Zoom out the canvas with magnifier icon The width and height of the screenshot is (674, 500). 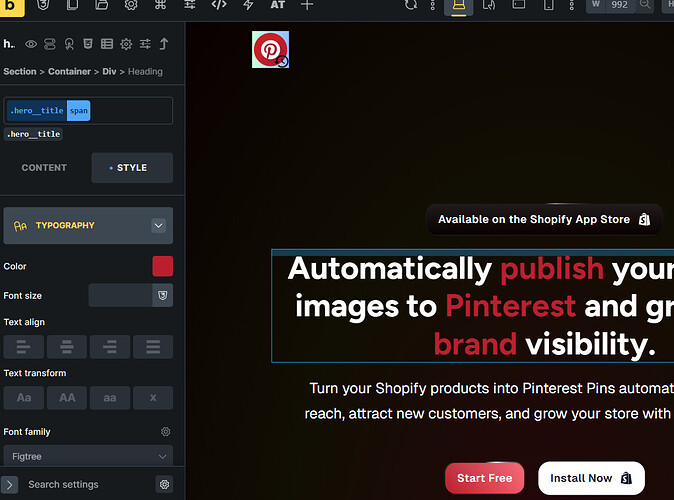(645, 5)
